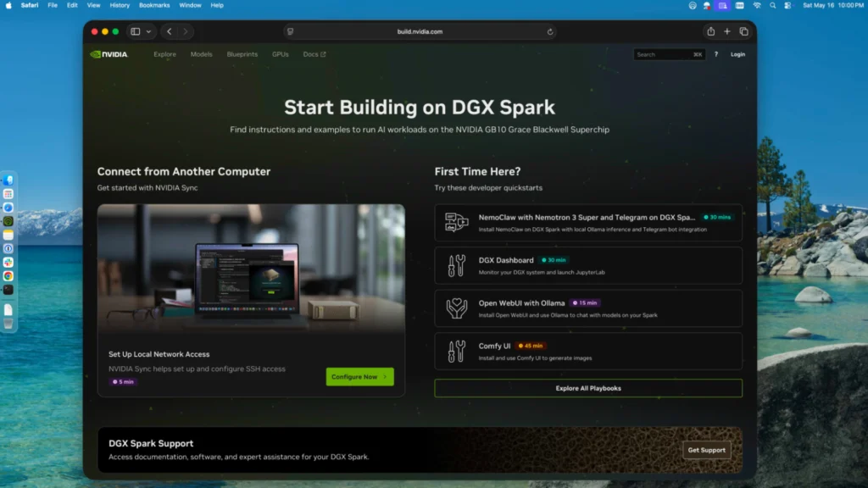The width and height of the screenshot is (868, 488).
Task: Open the Models navigation tab
Action: point(202,54)
